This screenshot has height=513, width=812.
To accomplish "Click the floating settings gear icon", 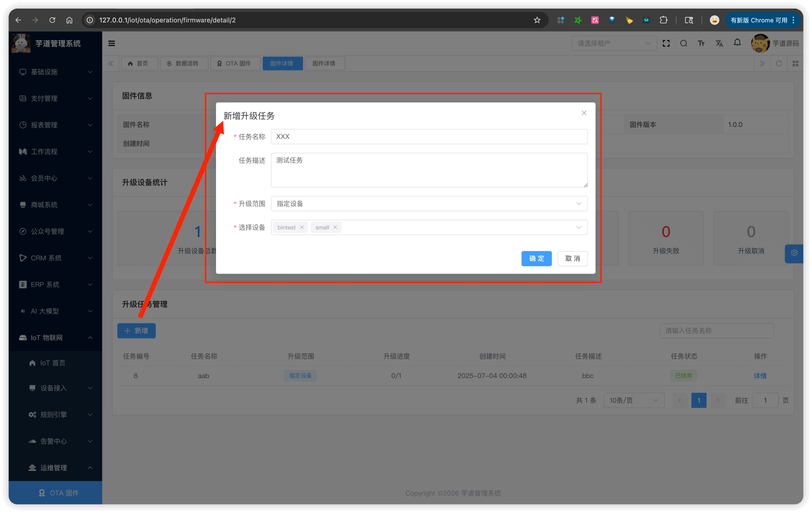I will (794, 253).
